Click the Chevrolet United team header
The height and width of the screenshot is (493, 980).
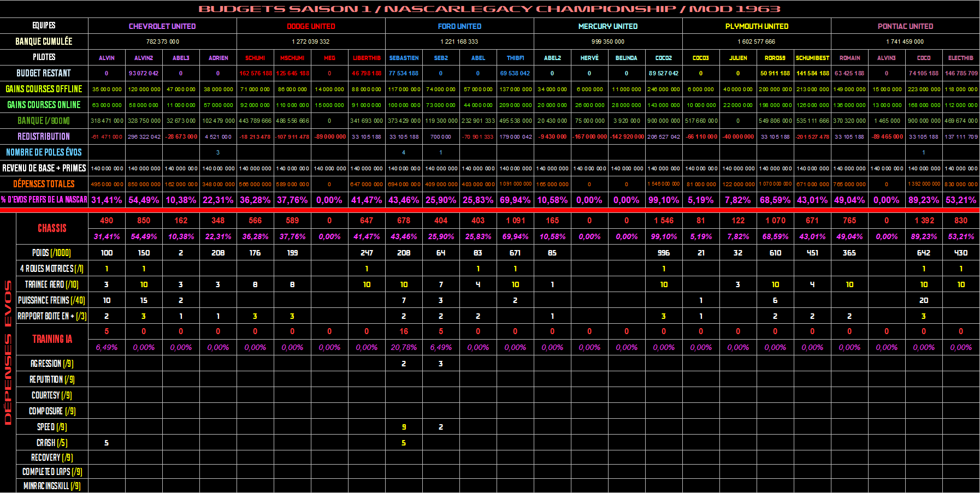pyautogui.click(x=162, y=26)
